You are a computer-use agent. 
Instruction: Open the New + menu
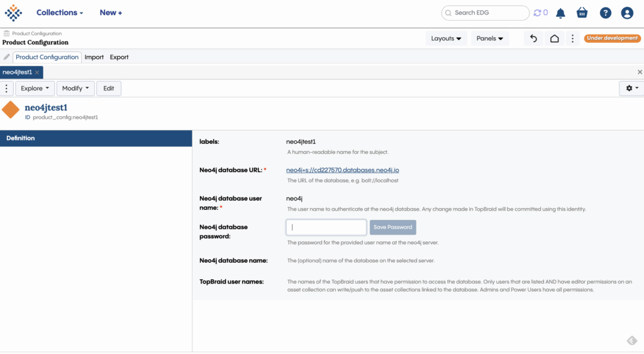(x=111, y=13)
